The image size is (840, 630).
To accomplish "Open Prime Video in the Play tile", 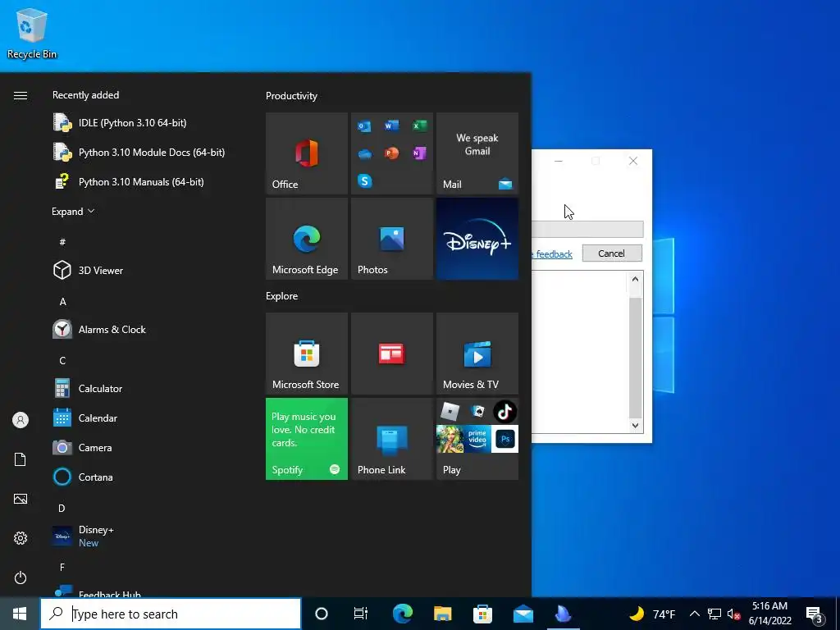I will 477,440.
